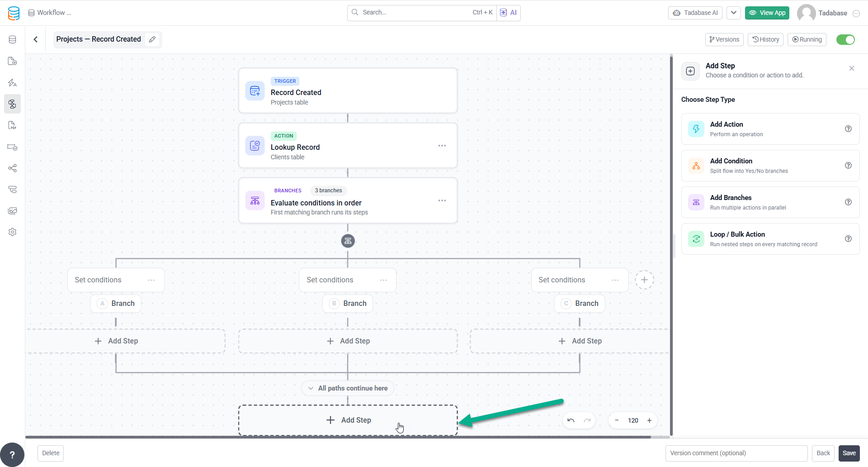Go back using the left chevron
Screen dimensions: 868x467
point(36,39)
